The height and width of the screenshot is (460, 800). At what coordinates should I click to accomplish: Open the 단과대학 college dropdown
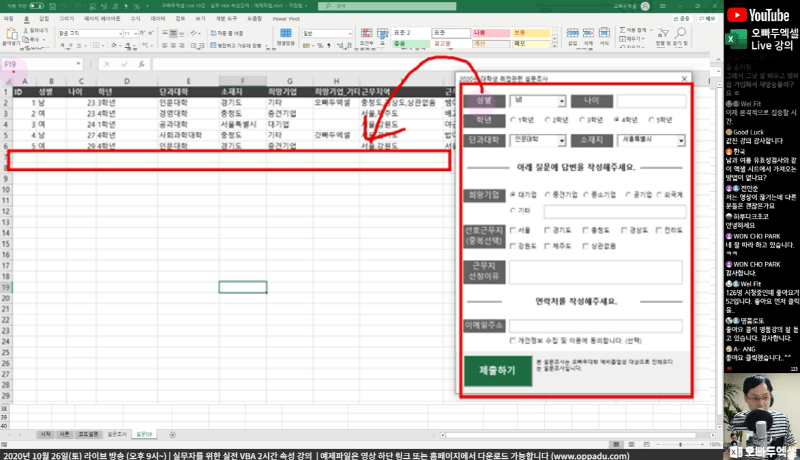tap(561, 140)
